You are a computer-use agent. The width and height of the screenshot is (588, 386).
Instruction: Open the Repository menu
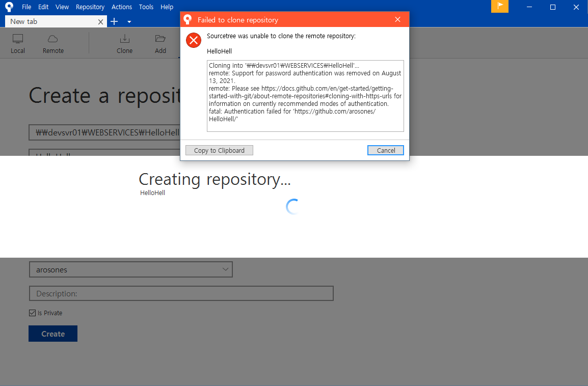click(90, 7)
